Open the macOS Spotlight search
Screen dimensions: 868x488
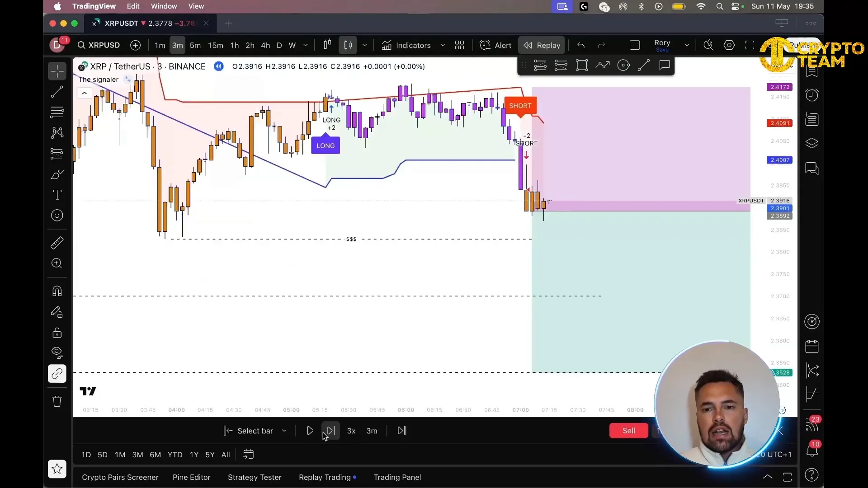pyautogui.click(x=720, y=6)
